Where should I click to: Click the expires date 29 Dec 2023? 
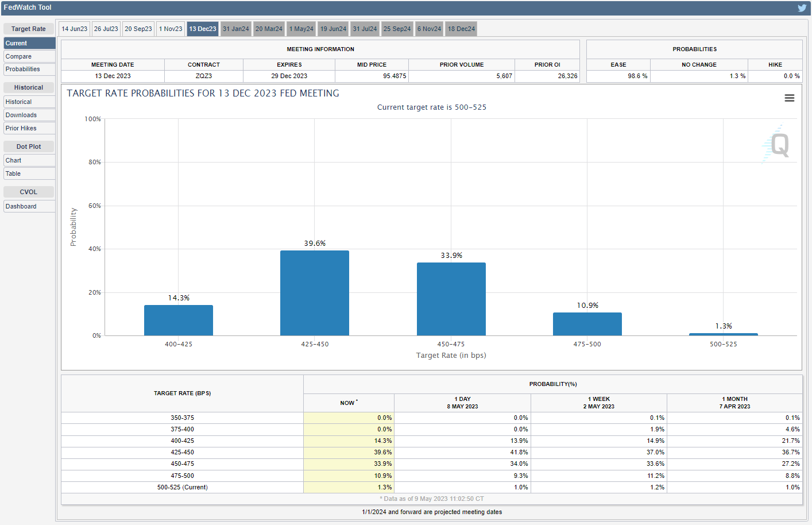click(289, 76)
